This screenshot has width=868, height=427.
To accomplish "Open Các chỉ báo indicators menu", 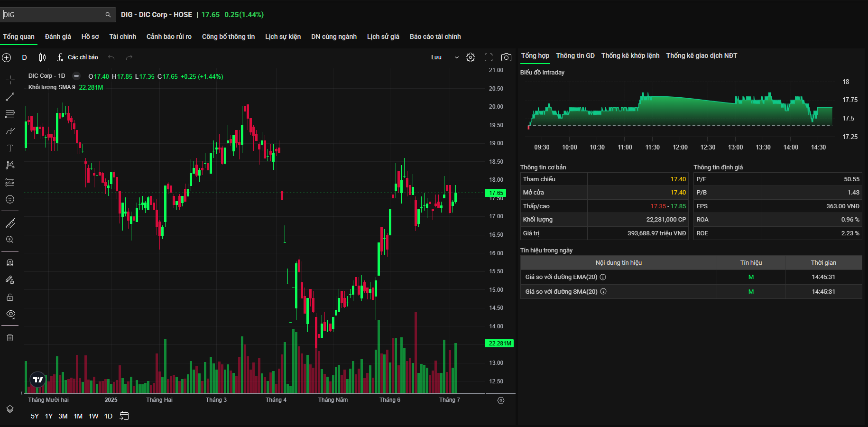I will [x=77, y=57].
